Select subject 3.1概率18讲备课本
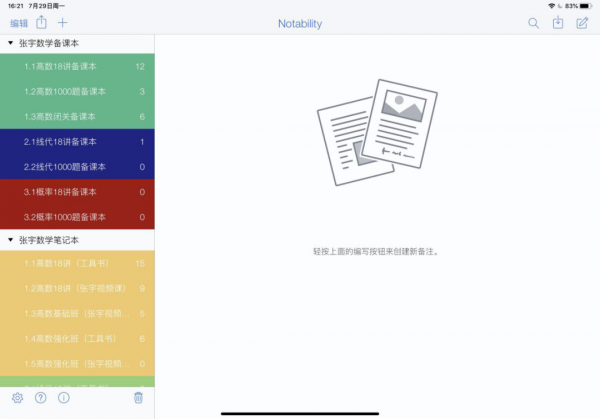Screen dimensions: 600x419 (77, 192)
